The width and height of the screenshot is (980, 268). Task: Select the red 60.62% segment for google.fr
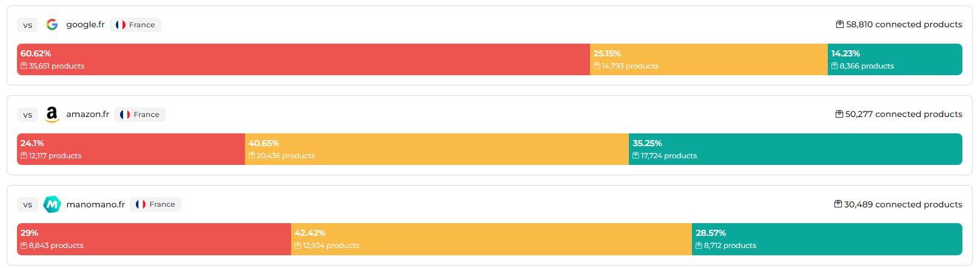tap(303, 59)
